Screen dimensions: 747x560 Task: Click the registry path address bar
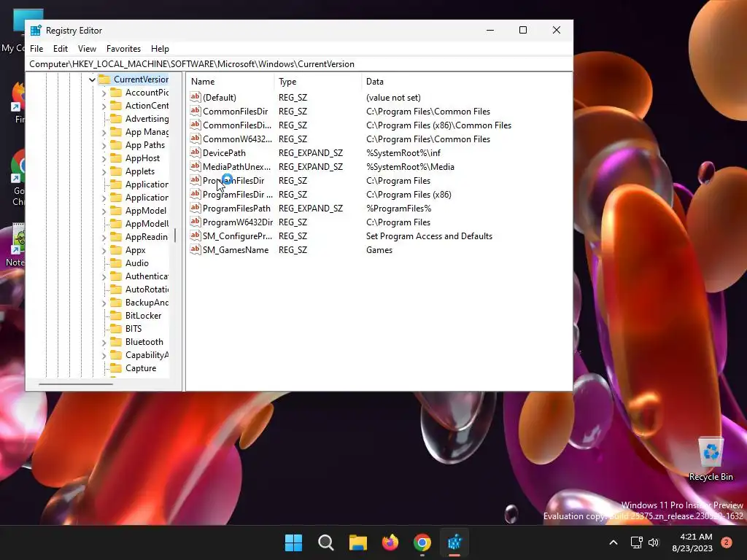(x=299, y=64)
